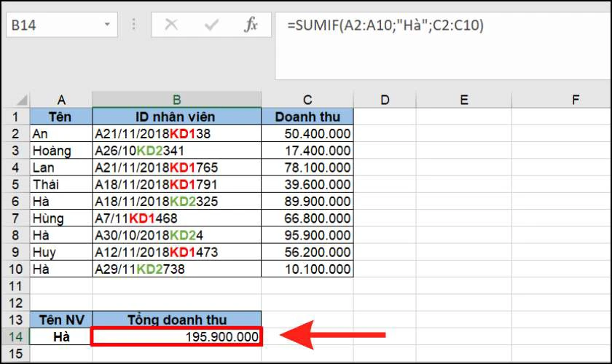Click the Enter checkmark formula bar icon
This screenshot has width=612, height=364.
point(211,25)
